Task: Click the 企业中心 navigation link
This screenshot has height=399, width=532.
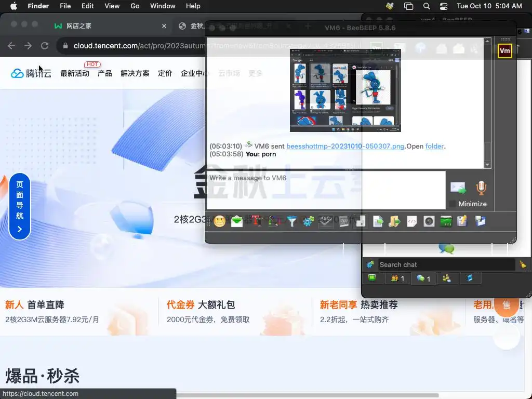Action: point(194,73)
